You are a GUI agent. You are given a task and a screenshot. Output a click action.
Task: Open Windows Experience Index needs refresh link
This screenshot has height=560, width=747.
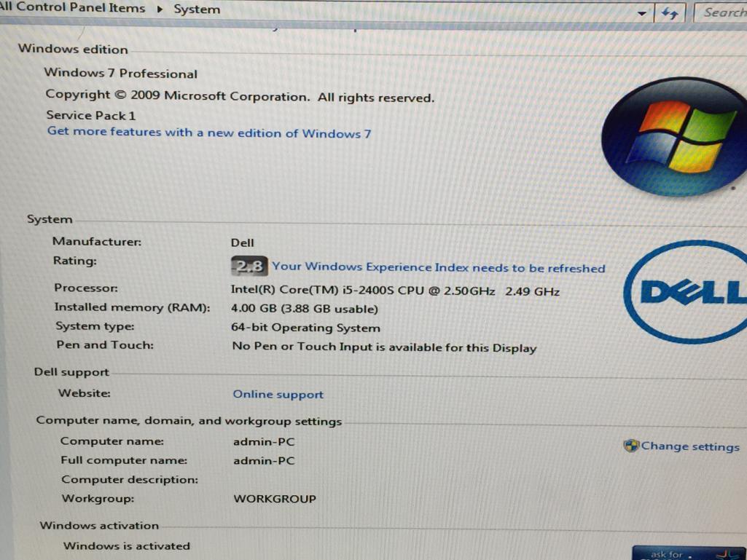coord(438,267)
